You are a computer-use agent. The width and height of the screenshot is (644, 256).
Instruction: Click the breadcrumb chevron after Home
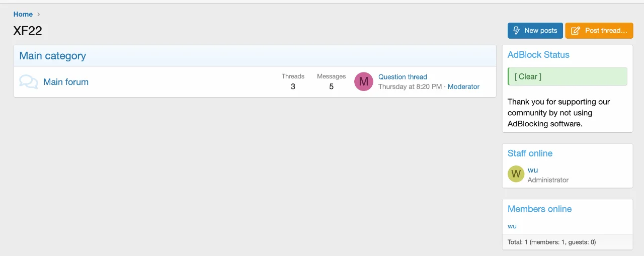coord(39,14)
